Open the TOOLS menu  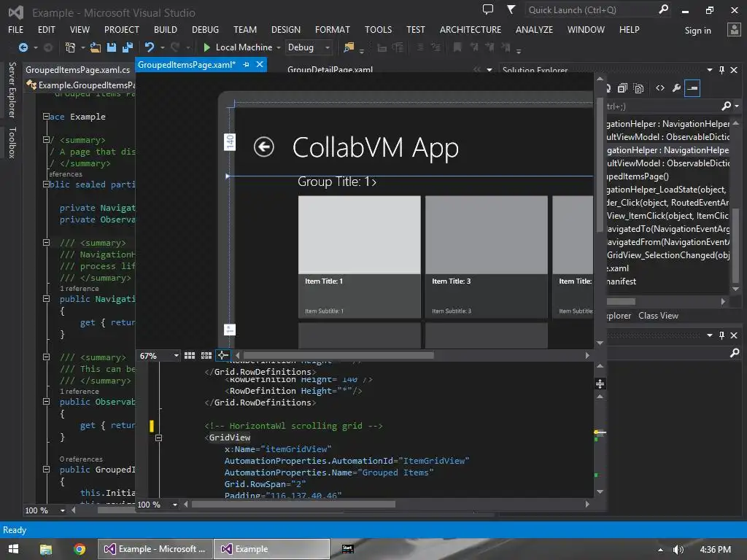point(379,29)
